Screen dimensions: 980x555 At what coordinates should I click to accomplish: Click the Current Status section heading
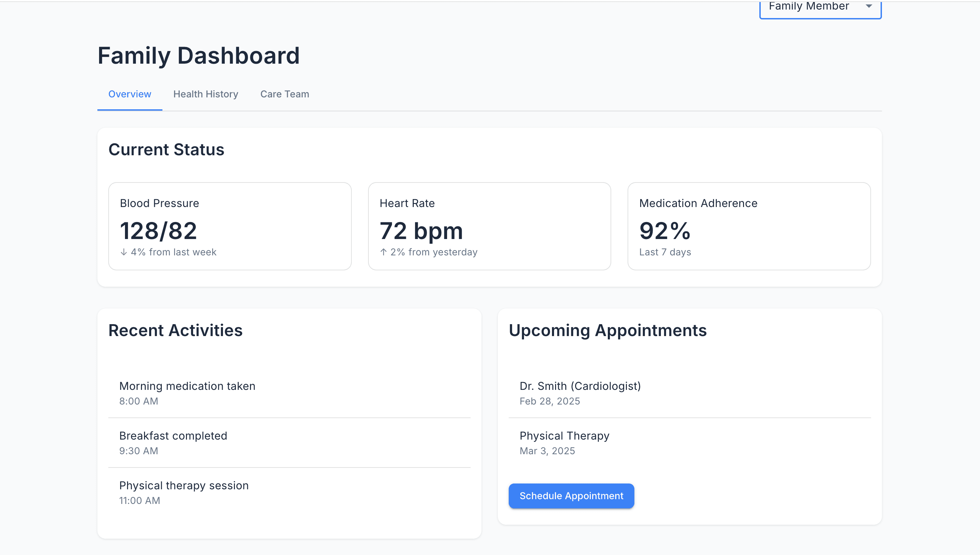point(166,149)
